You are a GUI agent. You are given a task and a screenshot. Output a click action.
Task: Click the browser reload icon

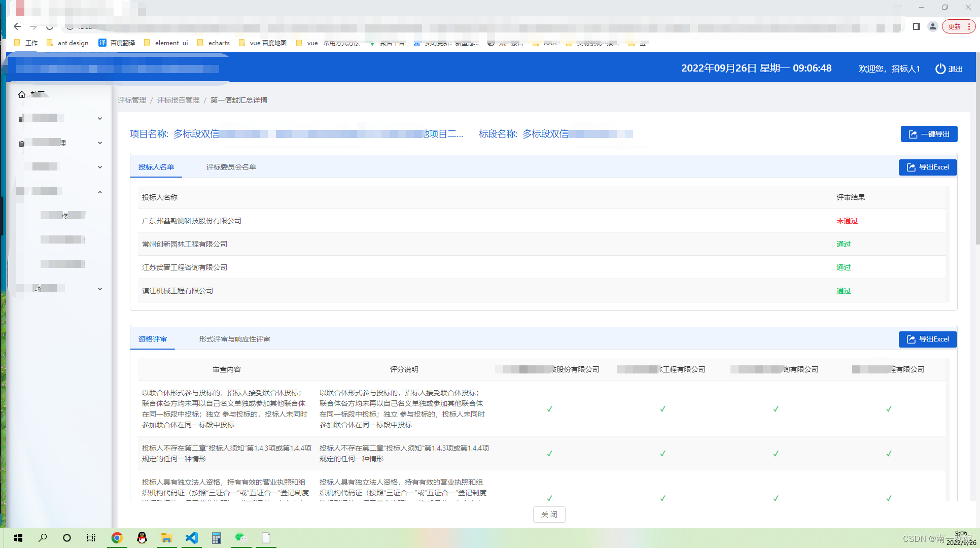(x=50, y=26)
